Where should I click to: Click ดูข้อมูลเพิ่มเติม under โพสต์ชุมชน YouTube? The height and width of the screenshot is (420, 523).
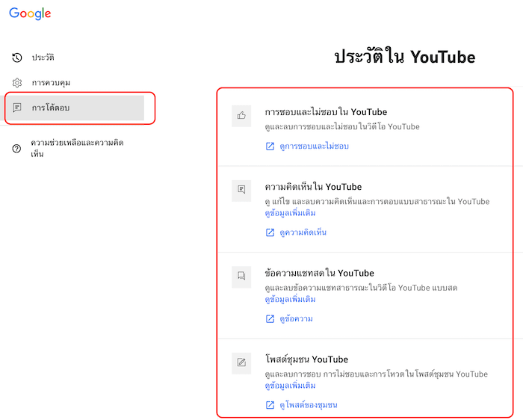(290, 386)
